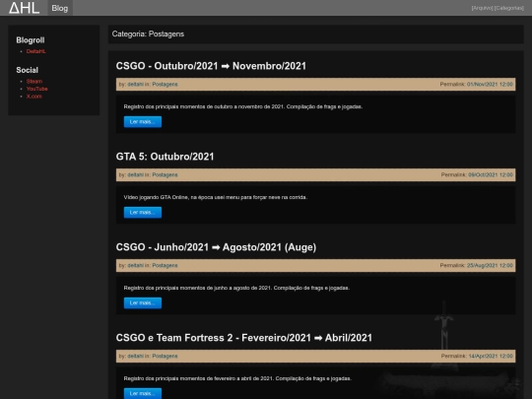532x399 pixels.
Task: Click the Categoria: Postagens heading
Action: (148, 33)
